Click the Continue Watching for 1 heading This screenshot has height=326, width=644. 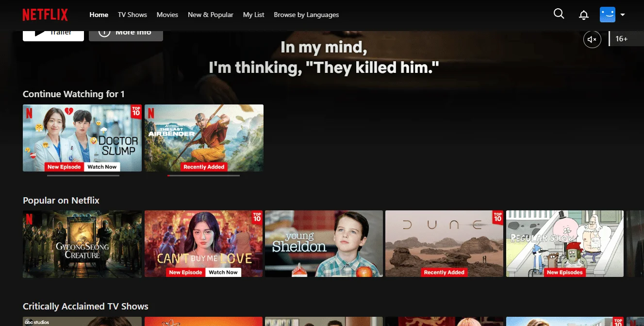pyautogui.click(x=74, y=94)
